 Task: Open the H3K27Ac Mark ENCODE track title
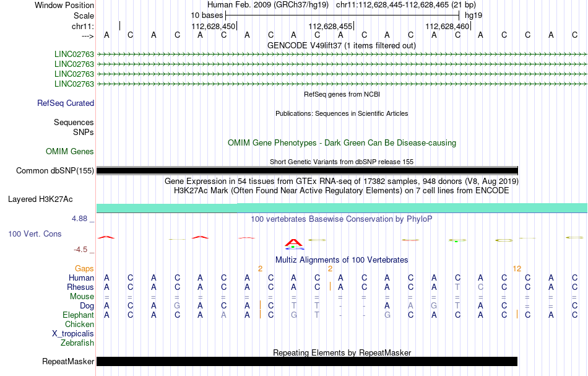(x=342, y=190)
